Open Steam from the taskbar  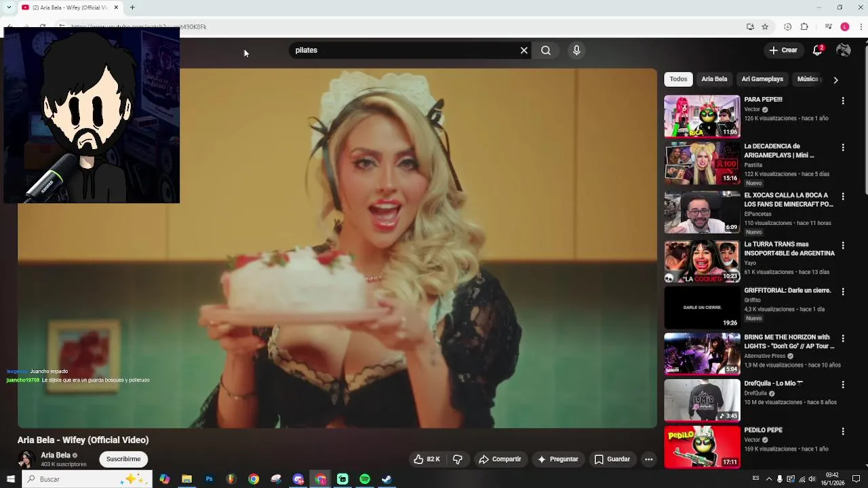click(x=387, y=479)
